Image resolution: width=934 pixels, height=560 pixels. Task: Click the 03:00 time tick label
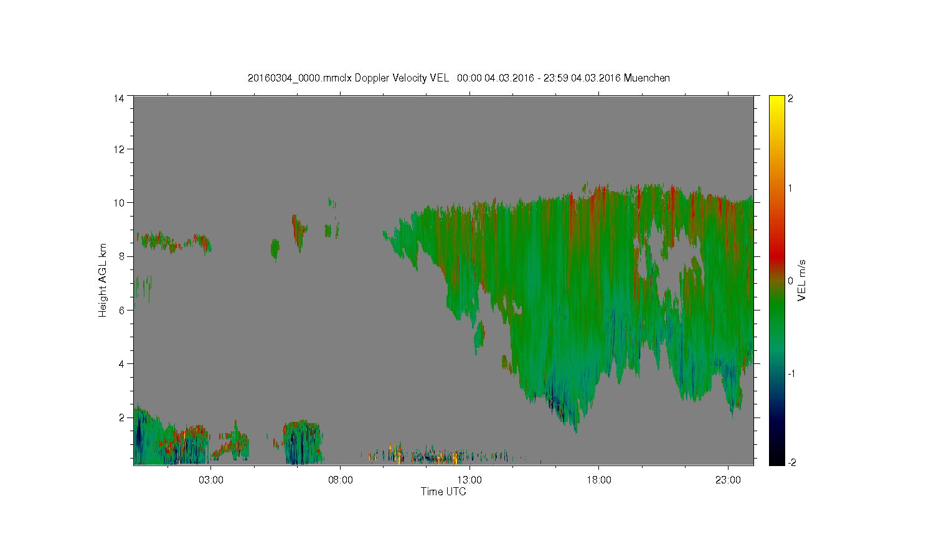point(210,480)
